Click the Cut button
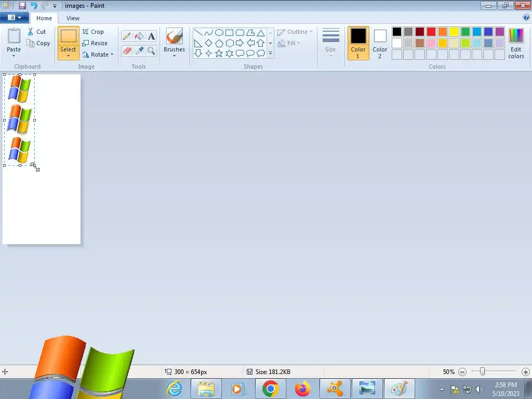The image size is (532, 399). tap(37, 32)
